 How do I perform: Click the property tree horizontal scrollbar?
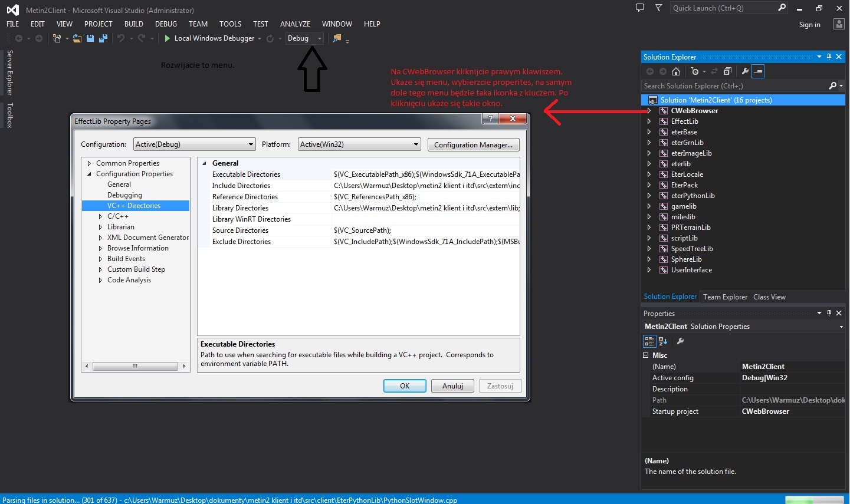pyautogui.click(x=135, y=366)
